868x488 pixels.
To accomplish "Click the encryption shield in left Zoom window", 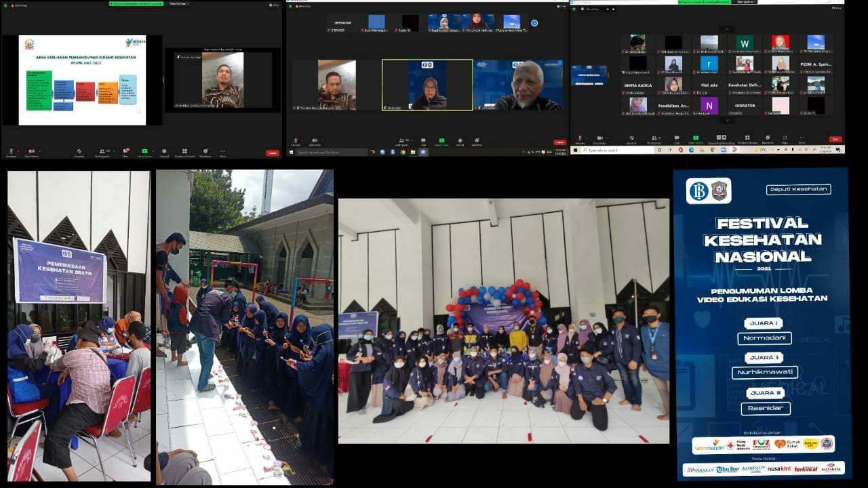I will pyautogui.click(x=5, y=5).
